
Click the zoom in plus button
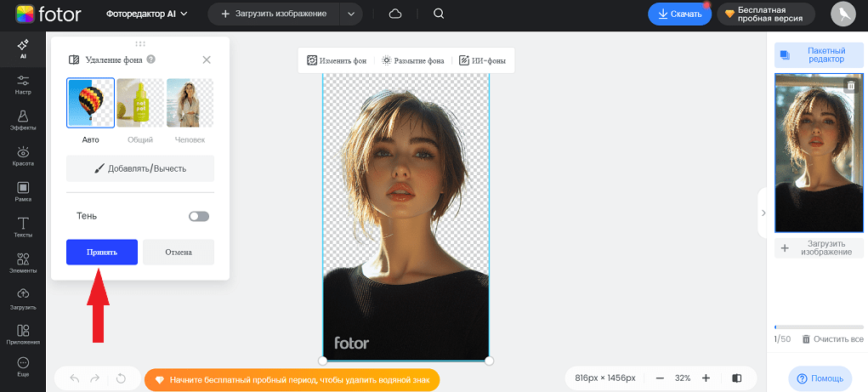click(x=706, y=378)
